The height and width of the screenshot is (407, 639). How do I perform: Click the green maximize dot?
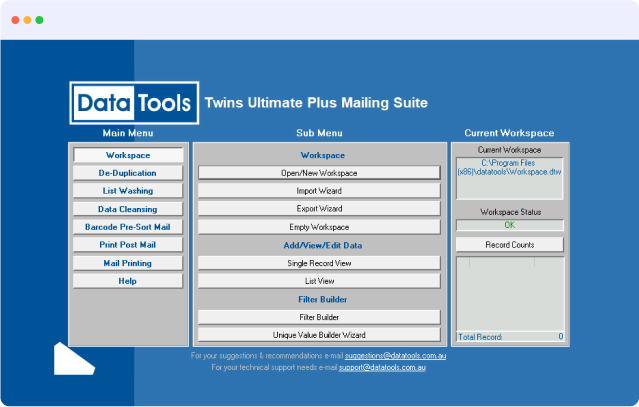pos(39,20)
